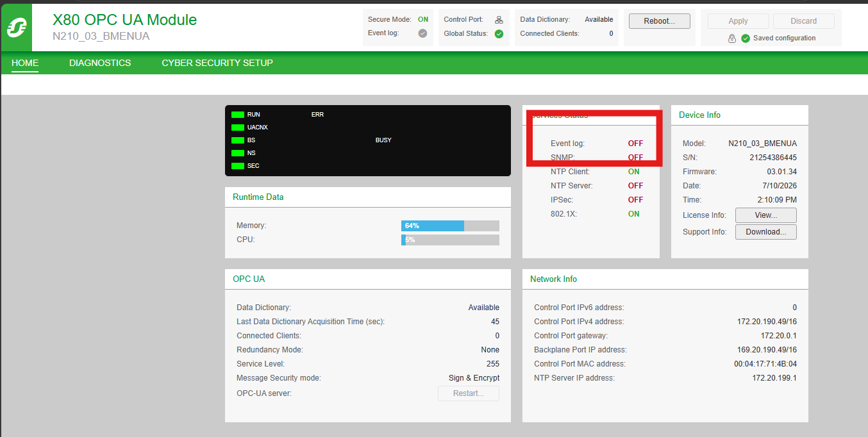Click the Data Dictionary Available value in header
The width and height of the screenshot is (868, 437).
click(599, 19)
